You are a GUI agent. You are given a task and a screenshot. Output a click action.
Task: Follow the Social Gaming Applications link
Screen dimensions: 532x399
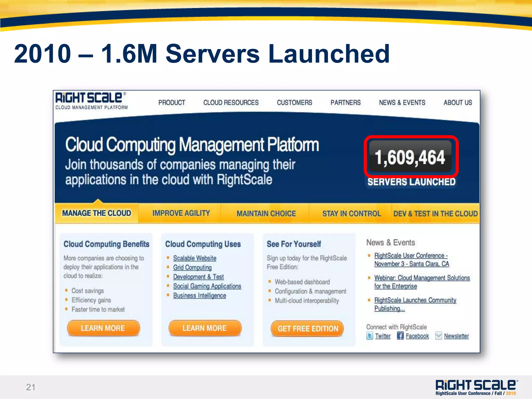point(207,286)
